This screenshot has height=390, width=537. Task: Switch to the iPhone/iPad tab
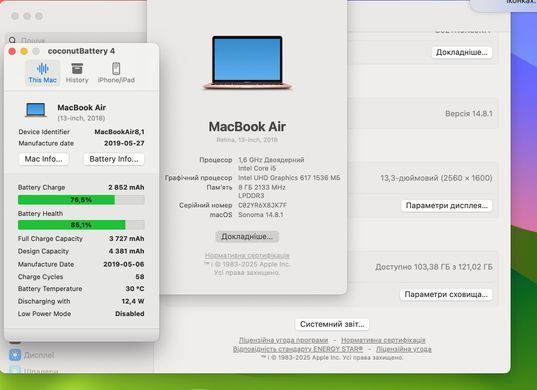click(x=116, y=73)
